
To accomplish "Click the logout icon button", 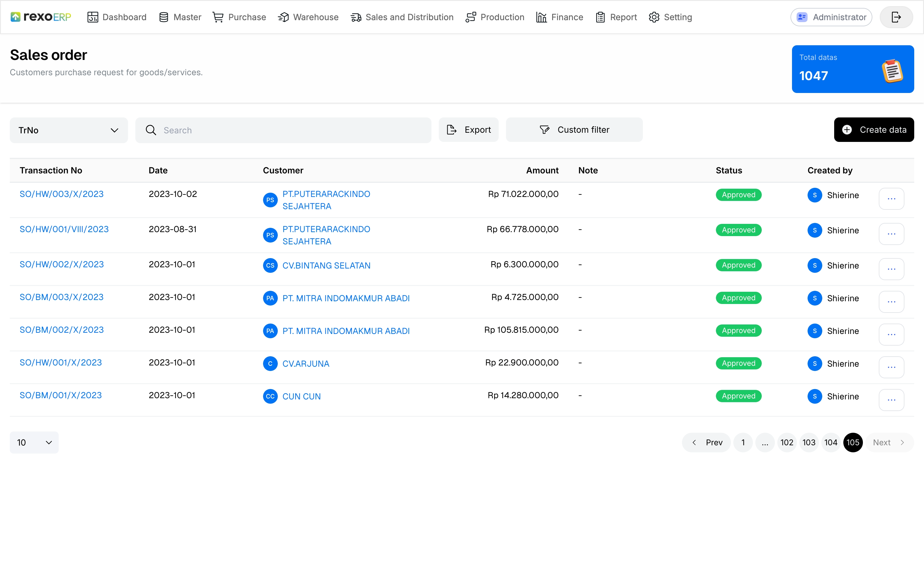I will [896, 17].
